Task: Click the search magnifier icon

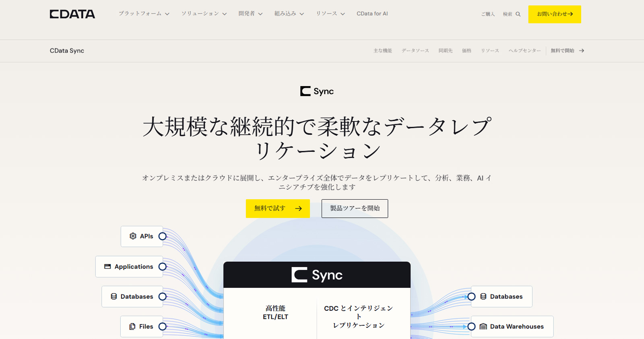Action: coord(518,14)
